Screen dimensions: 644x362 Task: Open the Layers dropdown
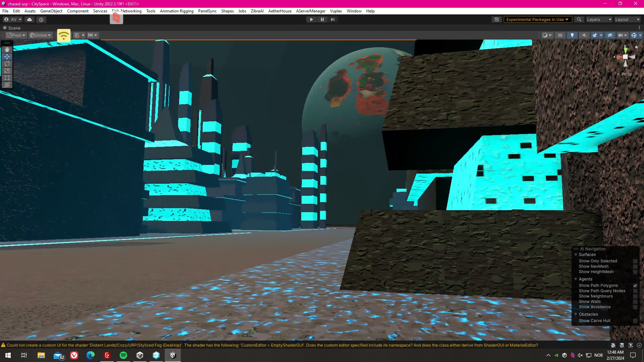(599, 19)
